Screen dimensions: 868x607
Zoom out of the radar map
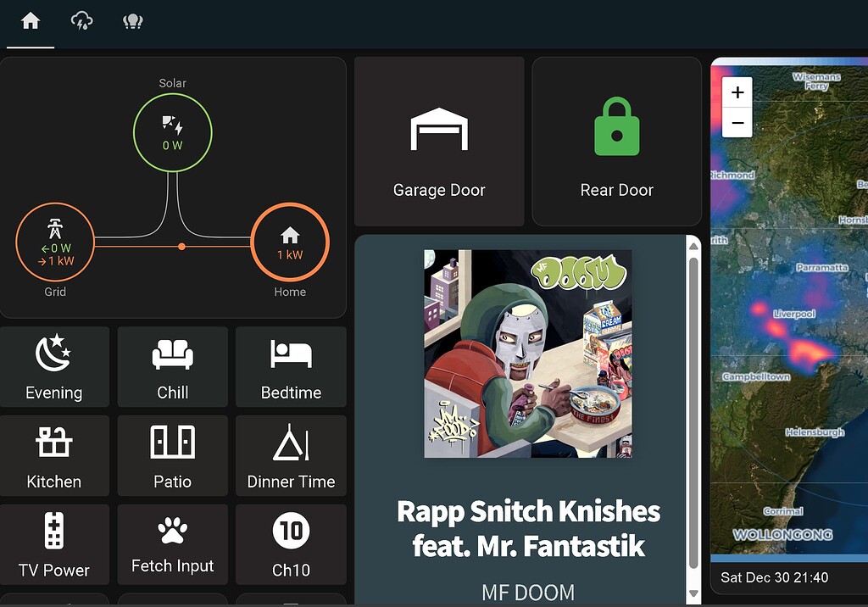[x=737, y=123]
